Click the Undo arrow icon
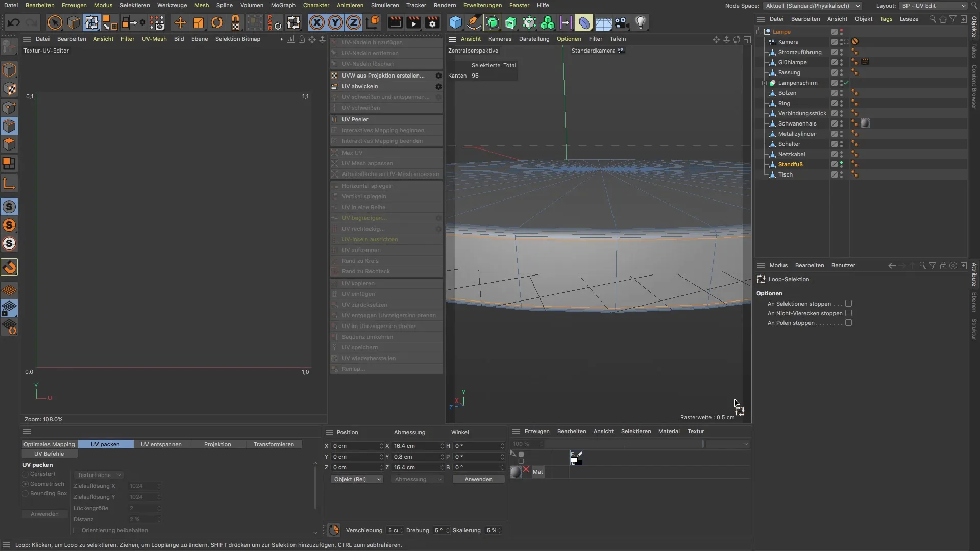The image size is (980, 551). [14, 23]
